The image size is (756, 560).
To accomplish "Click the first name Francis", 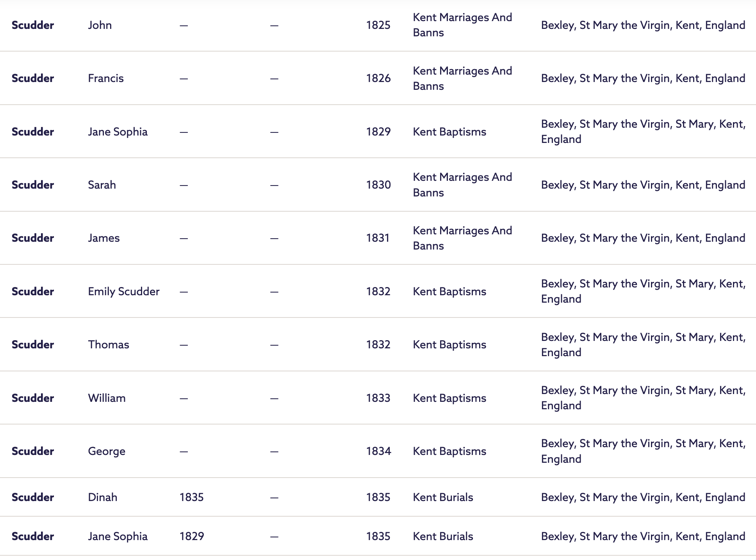I will tap(106, 78).
